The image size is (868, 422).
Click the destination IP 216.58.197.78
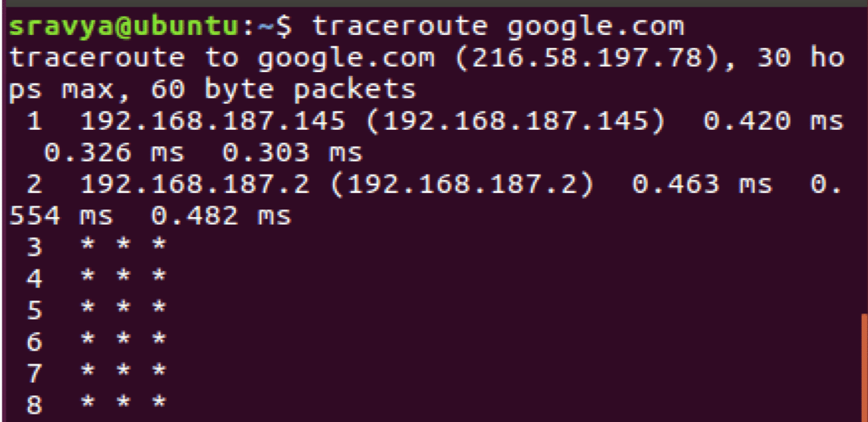pyautogui.click(x=585, y=58)
